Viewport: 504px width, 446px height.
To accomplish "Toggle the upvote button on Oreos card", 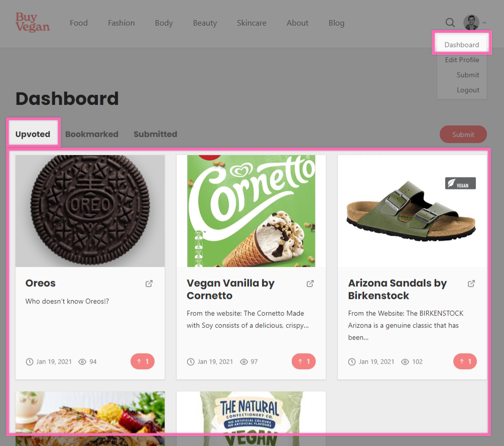I will tap(143, 362).
